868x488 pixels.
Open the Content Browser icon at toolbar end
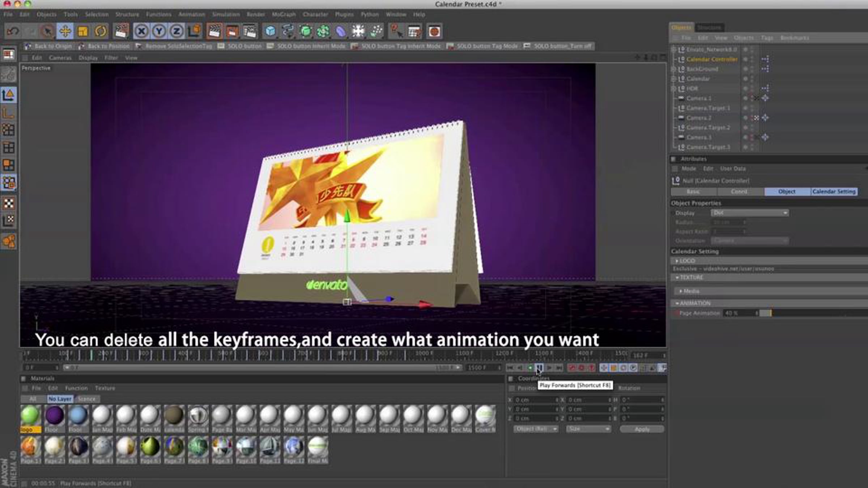(434, 31)
